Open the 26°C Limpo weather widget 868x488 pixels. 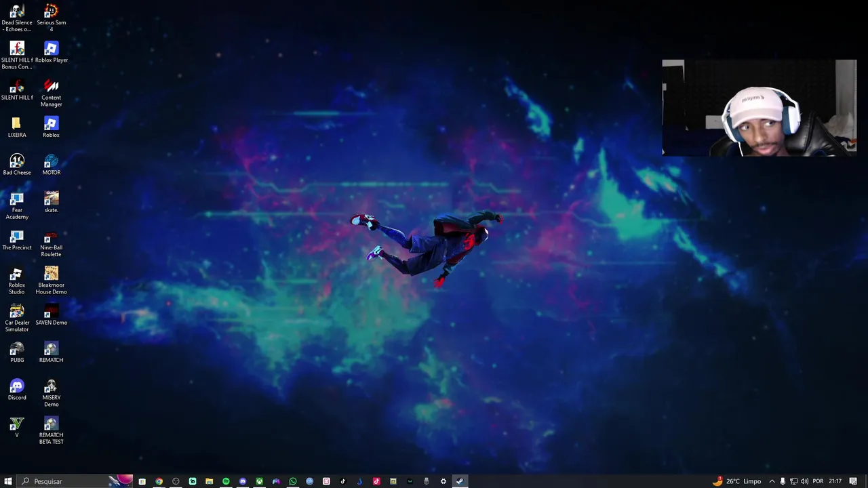pyautogui.click(x=737, y=481)
